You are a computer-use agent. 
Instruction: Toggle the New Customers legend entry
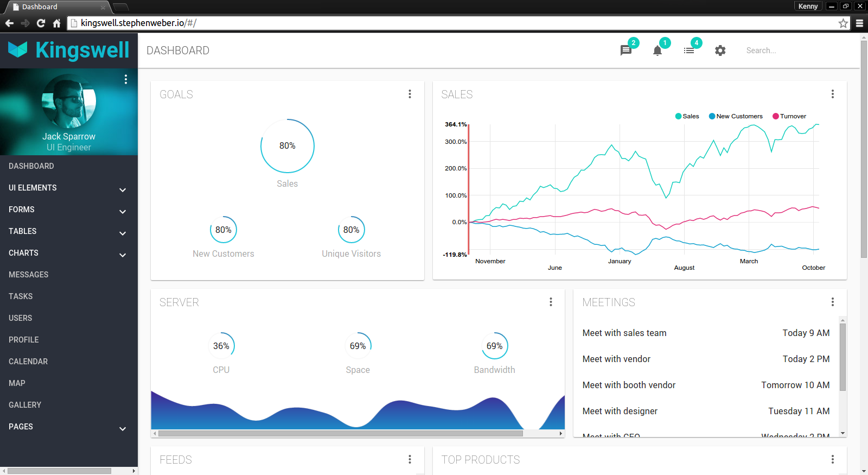736,116
